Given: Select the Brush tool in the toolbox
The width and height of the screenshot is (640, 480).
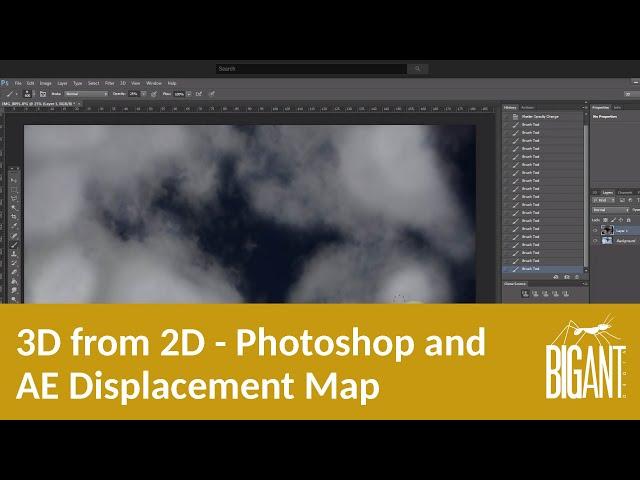Looking at the screenshot, I should pyautogui.click(x=14, y=244).
